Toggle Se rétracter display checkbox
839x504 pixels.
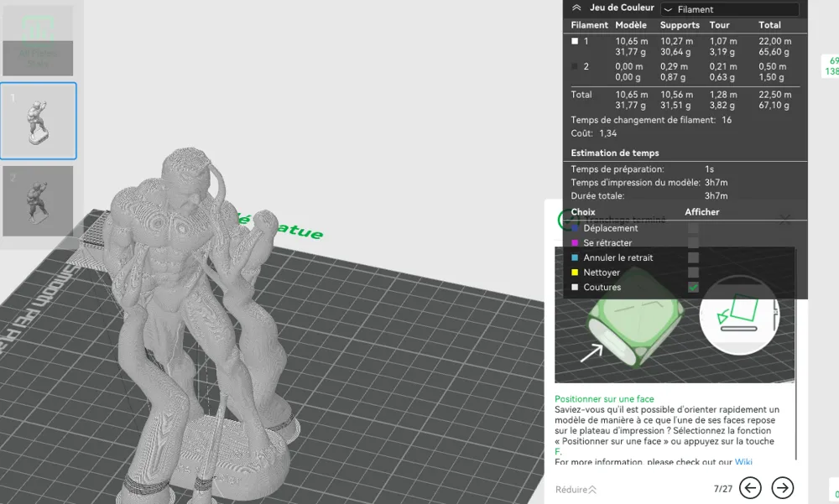[693, 243]
